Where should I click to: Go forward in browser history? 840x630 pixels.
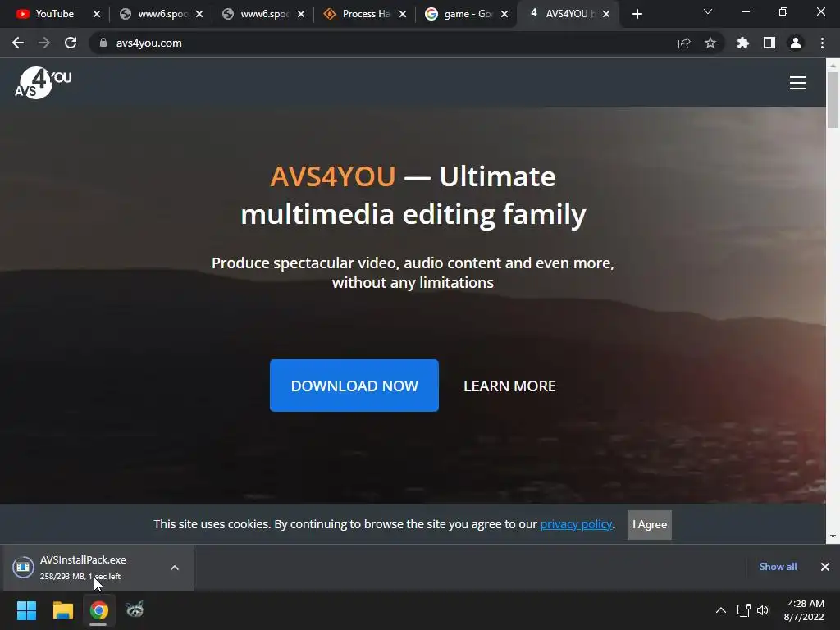pyautogui.click(x=44, y=43)
